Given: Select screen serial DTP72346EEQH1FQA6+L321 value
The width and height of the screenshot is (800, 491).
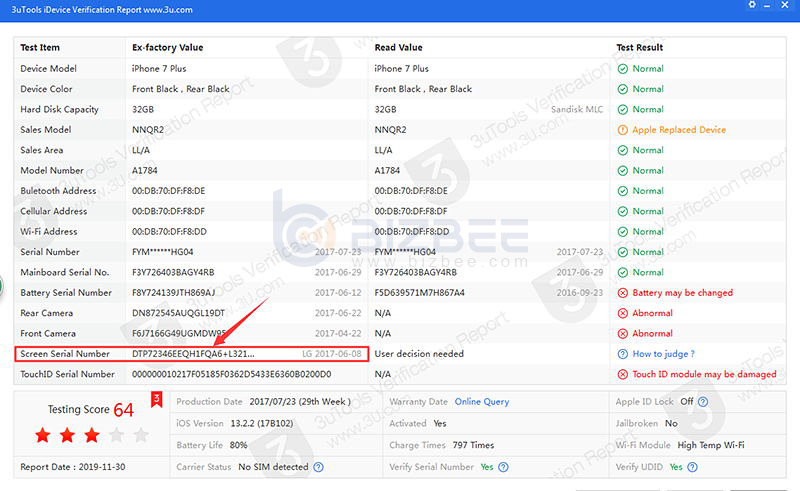Looking at the screenshot, I should coord(193,354).
